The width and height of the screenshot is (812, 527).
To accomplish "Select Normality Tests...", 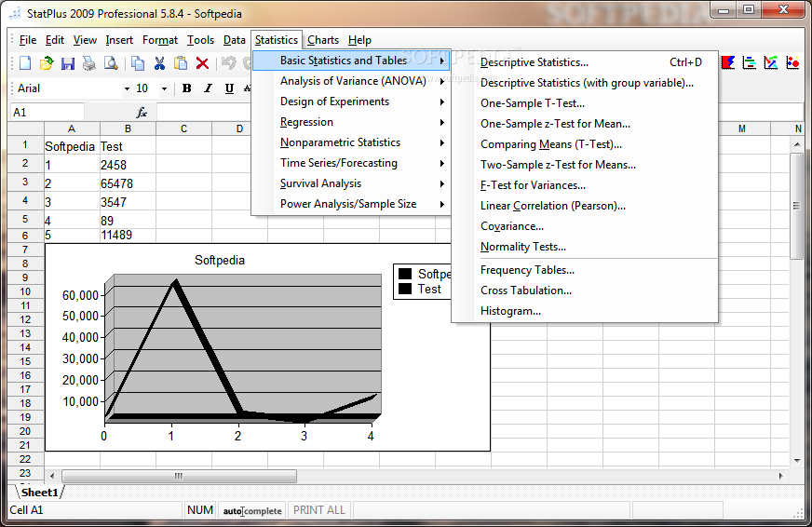I will click(x=585, y=247).
